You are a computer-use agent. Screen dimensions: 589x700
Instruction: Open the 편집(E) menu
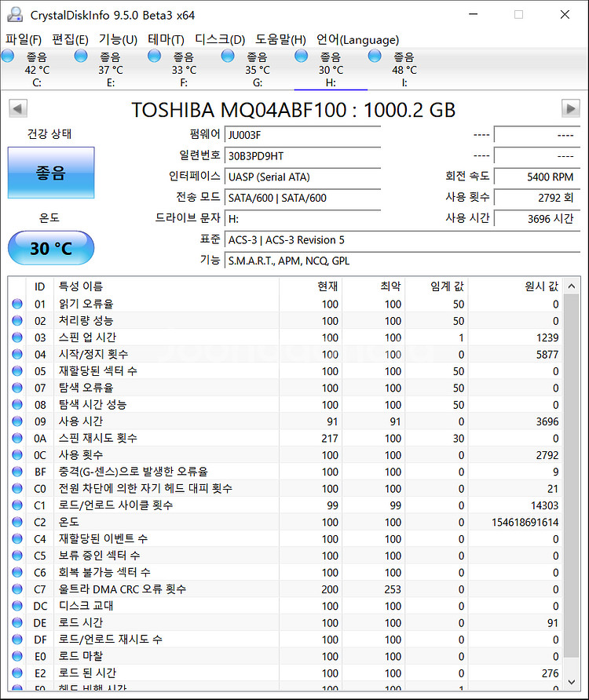pos(70,40)
